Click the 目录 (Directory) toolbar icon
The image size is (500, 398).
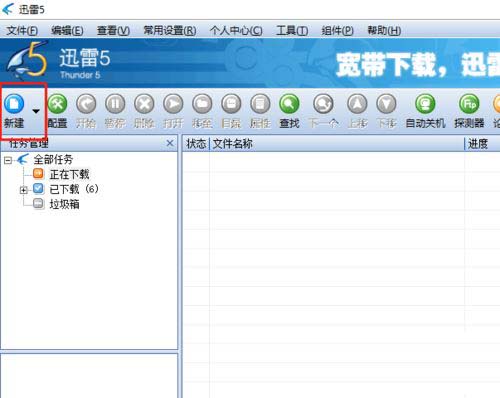point(231,104)
